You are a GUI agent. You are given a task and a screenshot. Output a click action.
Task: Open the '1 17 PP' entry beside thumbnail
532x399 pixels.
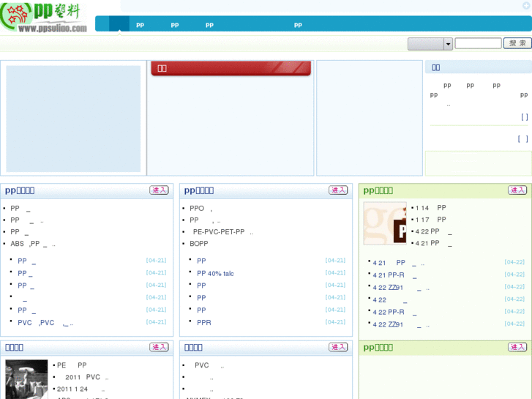coord(430,220)
